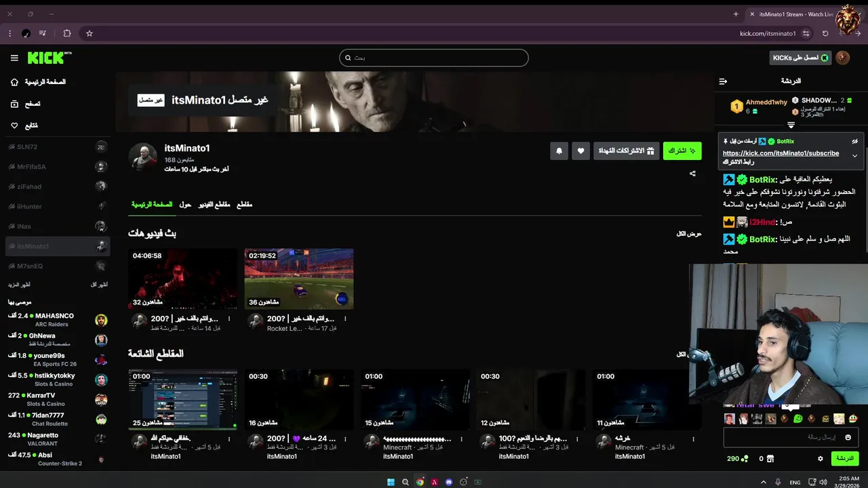This screenshot has width=868, height=488.
Task: Open recommended channel KarrarTV
Action: [58, 399]
